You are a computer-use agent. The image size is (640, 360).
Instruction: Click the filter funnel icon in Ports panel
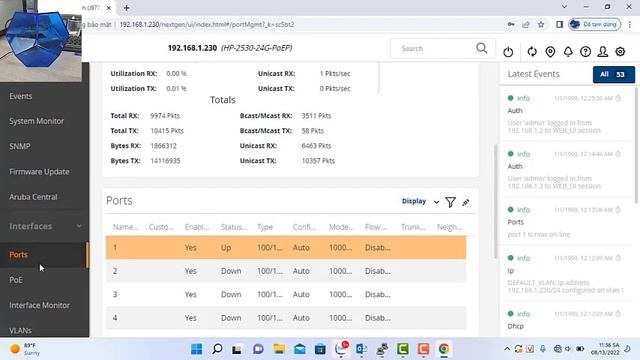[451, 202]
